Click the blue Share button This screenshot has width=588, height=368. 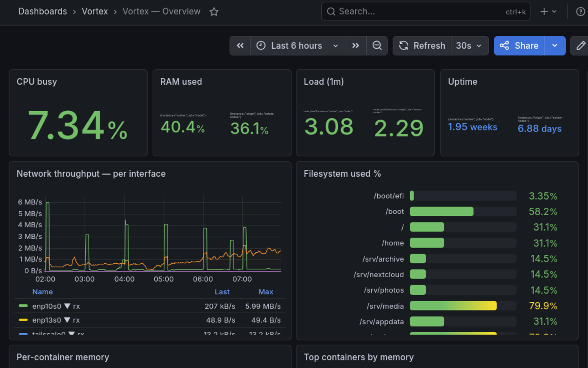click(x=519, y=46)
